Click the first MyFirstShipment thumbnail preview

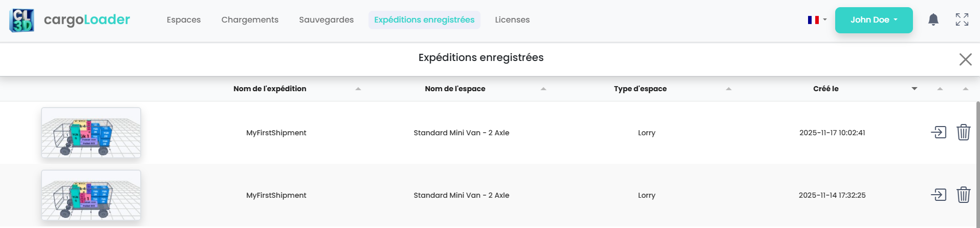click(x=91, y=133)
